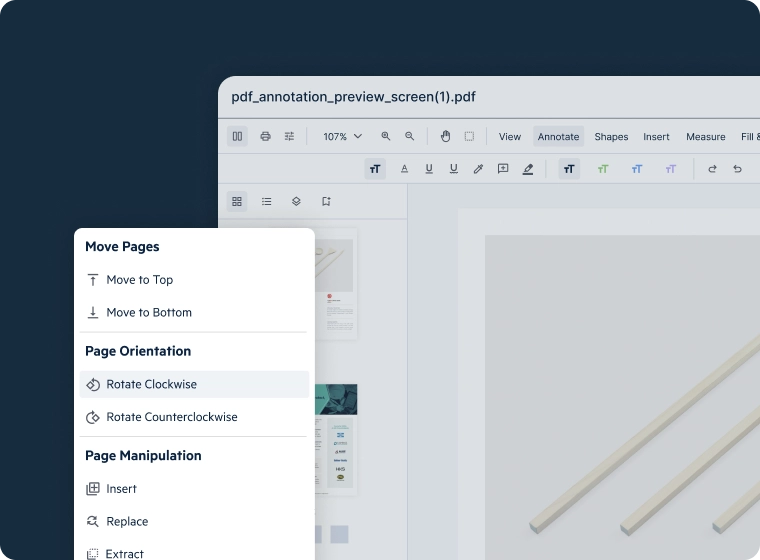
Task: Select the marquee selection tool
Action: 469,136
